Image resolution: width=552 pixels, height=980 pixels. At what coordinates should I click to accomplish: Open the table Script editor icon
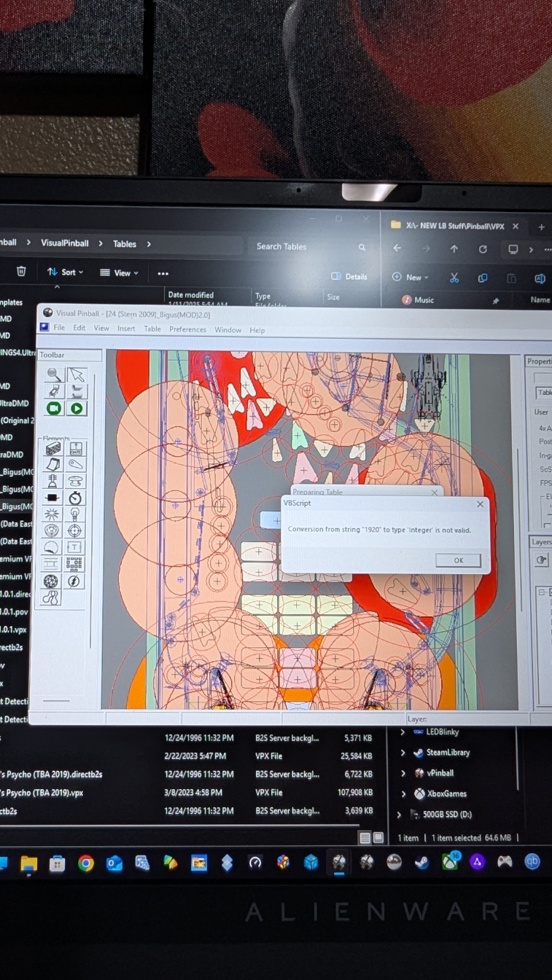(x=76, y=392)
